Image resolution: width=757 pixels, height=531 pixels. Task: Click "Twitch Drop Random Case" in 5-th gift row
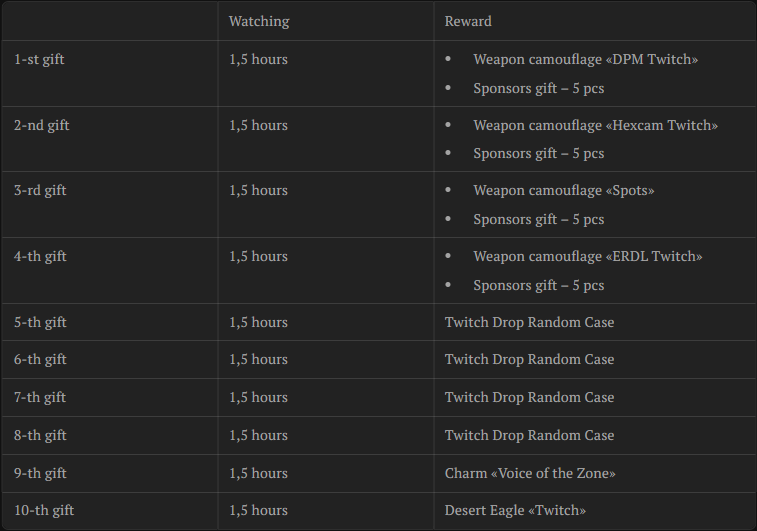[529, 322]
